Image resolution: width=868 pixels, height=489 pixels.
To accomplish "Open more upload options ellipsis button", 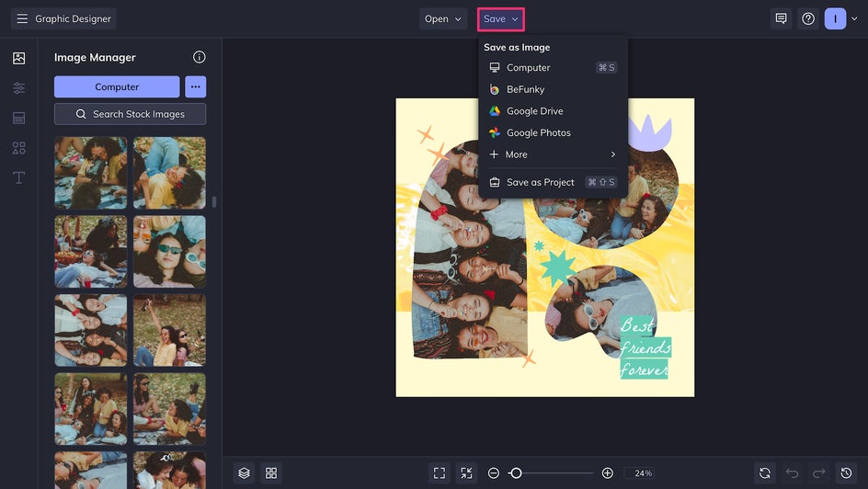I will click(x=196, y=86).
